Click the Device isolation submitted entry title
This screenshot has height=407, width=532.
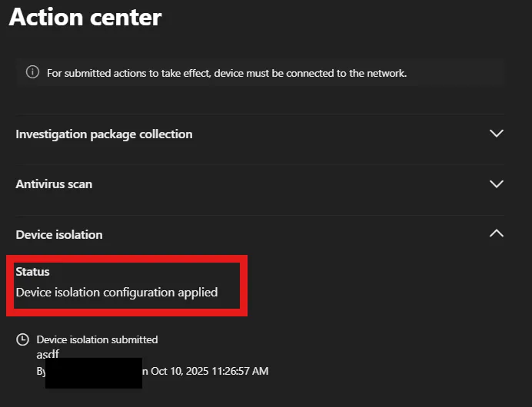click(x=97, y=339)
